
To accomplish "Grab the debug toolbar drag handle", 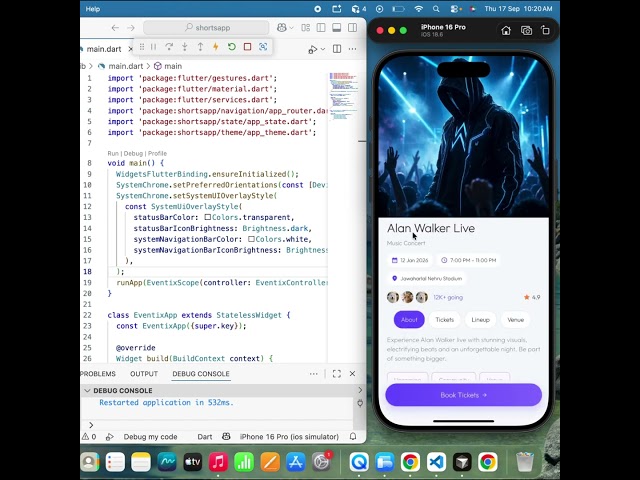I will pyautogui.click(x=142, y=47).
